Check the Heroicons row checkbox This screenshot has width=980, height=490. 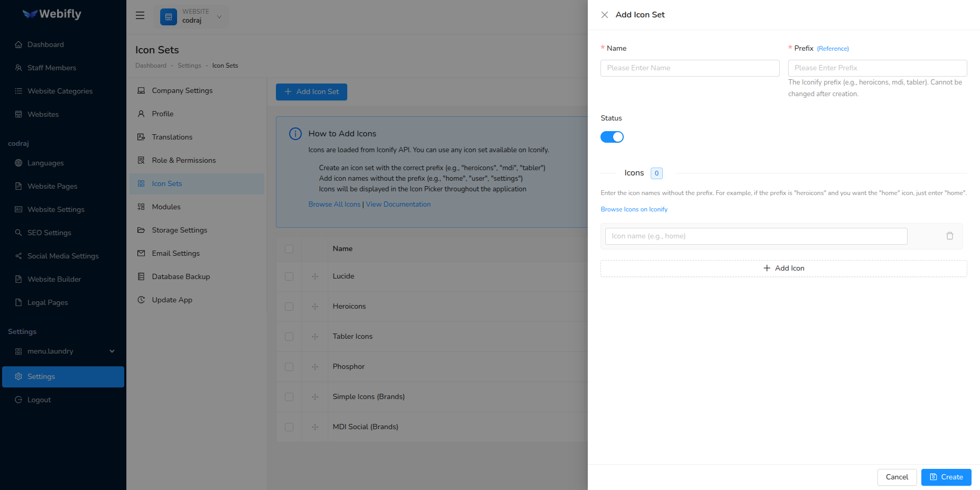[x=289, y=307]
